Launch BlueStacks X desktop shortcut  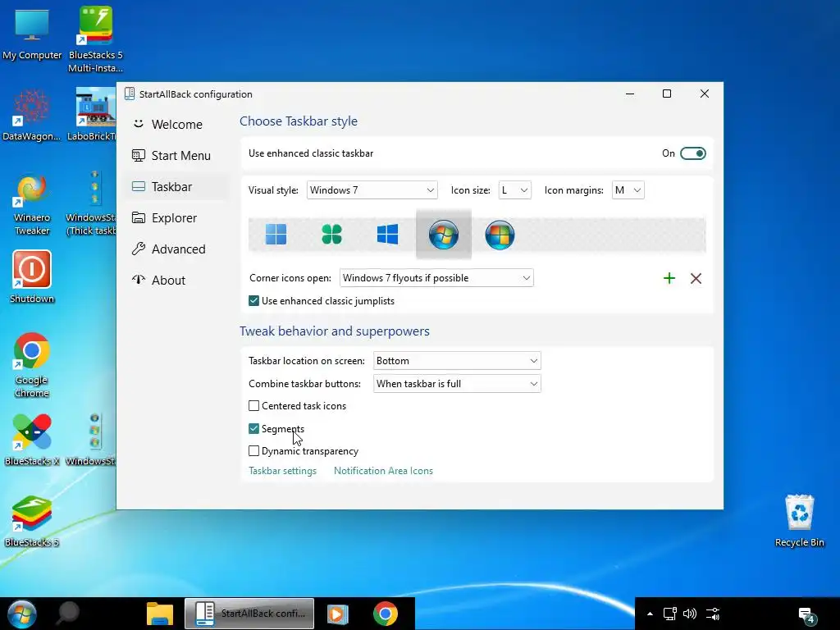(32, 439)
